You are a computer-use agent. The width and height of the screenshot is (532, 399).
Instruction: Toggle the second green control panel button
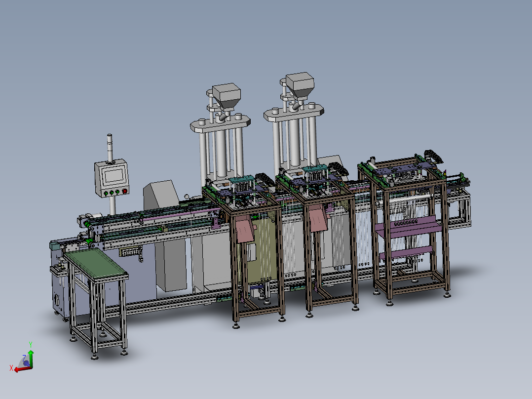[112, 193]
